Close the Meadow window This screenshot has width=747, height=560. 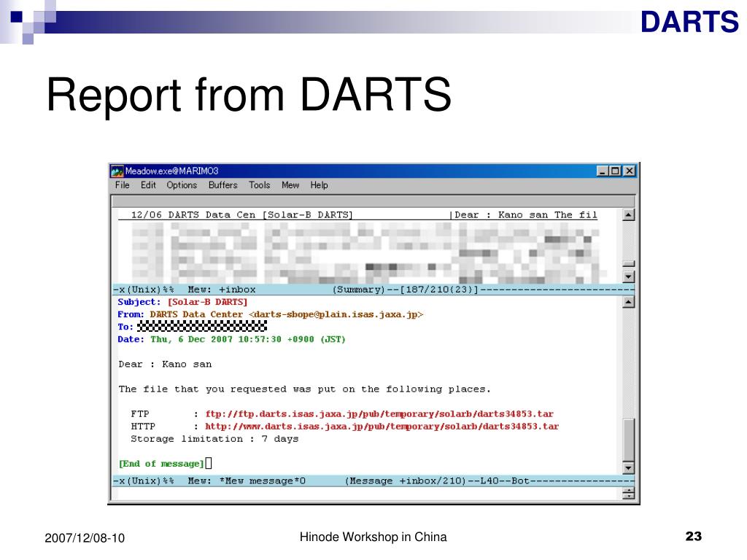click(x=630, y=171)
